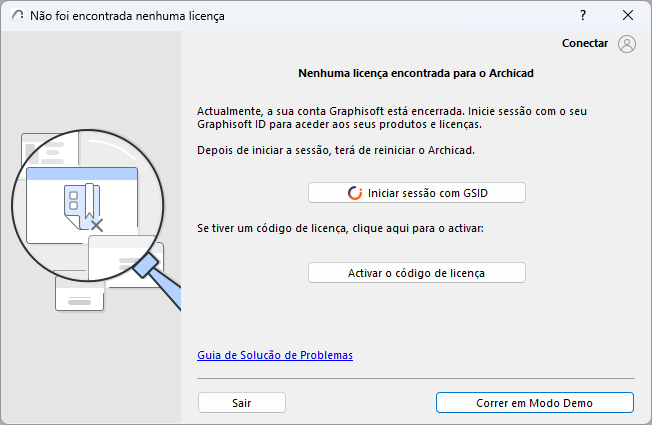
Task: Click the window title Não foi encontrada nenhuma licença
Action: click(x=127, y=16)
